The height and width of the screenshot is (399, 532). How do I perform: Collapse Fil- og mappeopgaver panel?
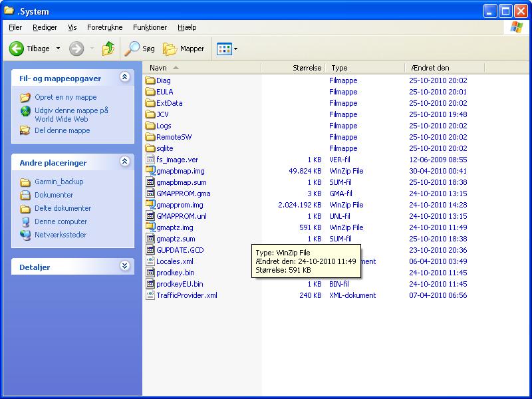(x=125, y=77)
